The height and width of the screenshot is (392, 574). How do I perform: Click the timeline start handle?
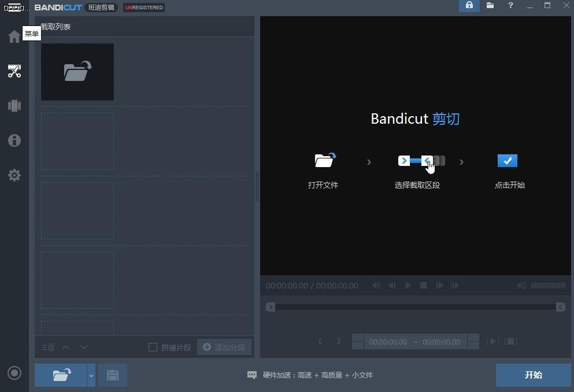click(271, 307)
